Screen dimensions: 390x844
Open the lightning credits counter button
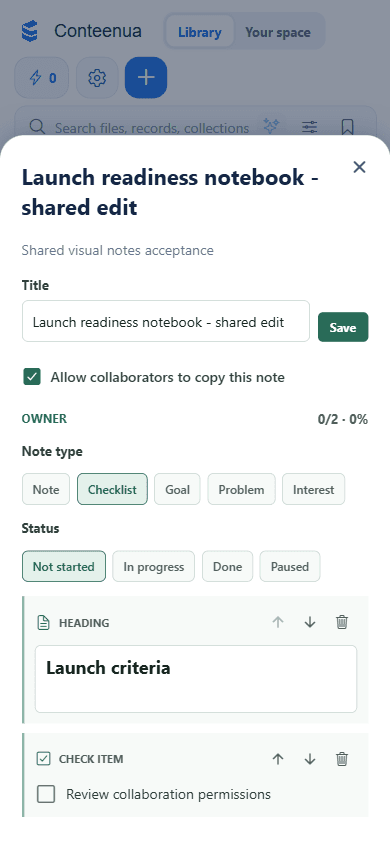(x=41, y=78)
